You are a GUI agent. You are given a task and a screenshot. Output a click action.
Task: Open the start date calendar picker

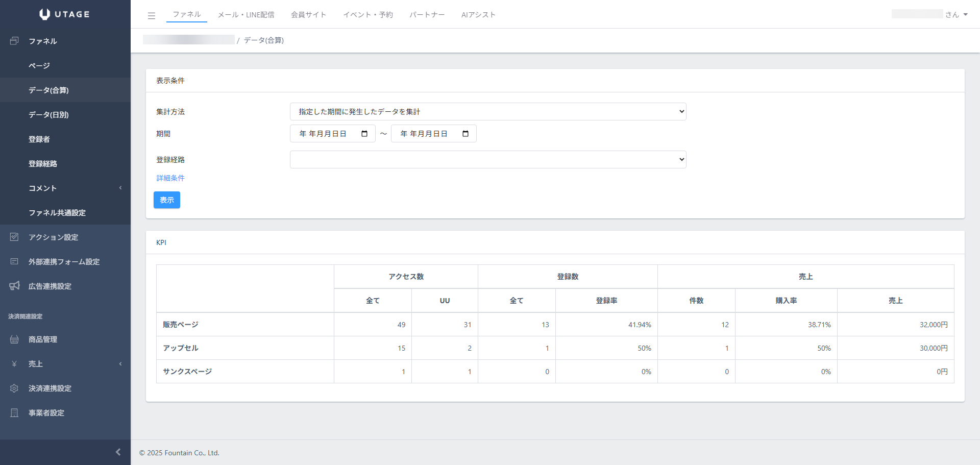pos(364,134)
